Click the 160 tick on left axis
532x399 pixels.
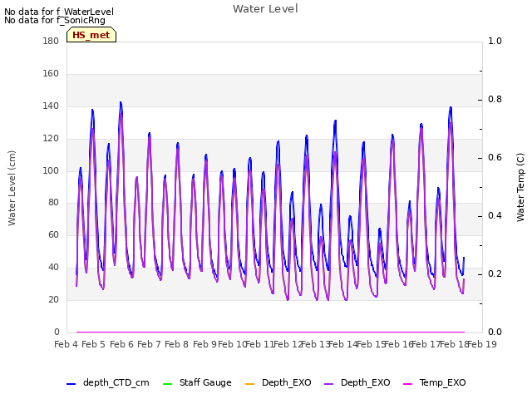(x=51, y=74)
